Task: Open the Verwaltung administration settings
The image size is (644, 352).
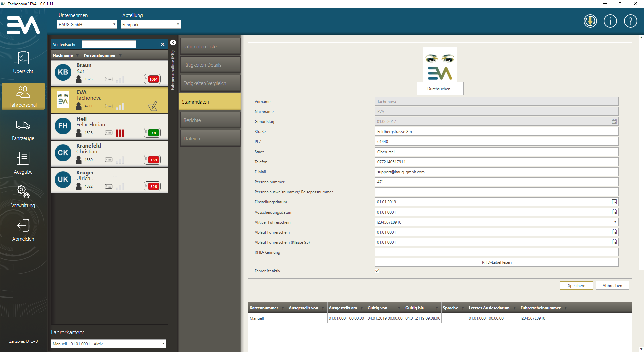Action: [x=23, y=196]
